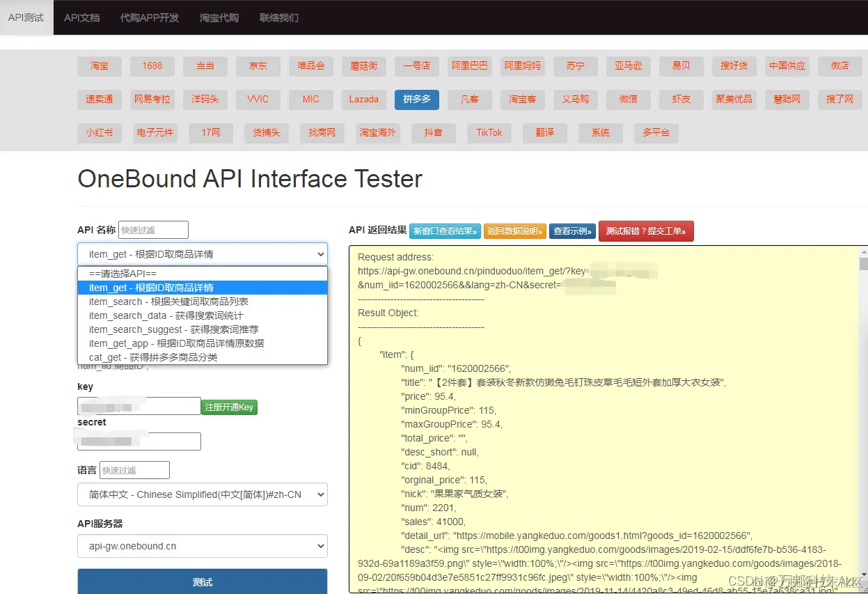868x594 pixels.
Task: Pick the MIC platform button
Action: point(311,100)
